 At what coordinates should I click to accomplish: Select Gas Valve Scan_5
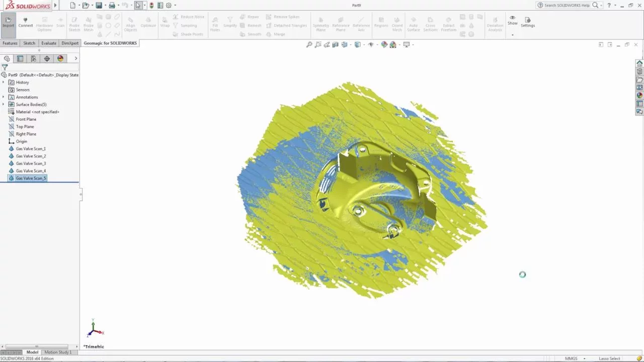coord(27,178)
